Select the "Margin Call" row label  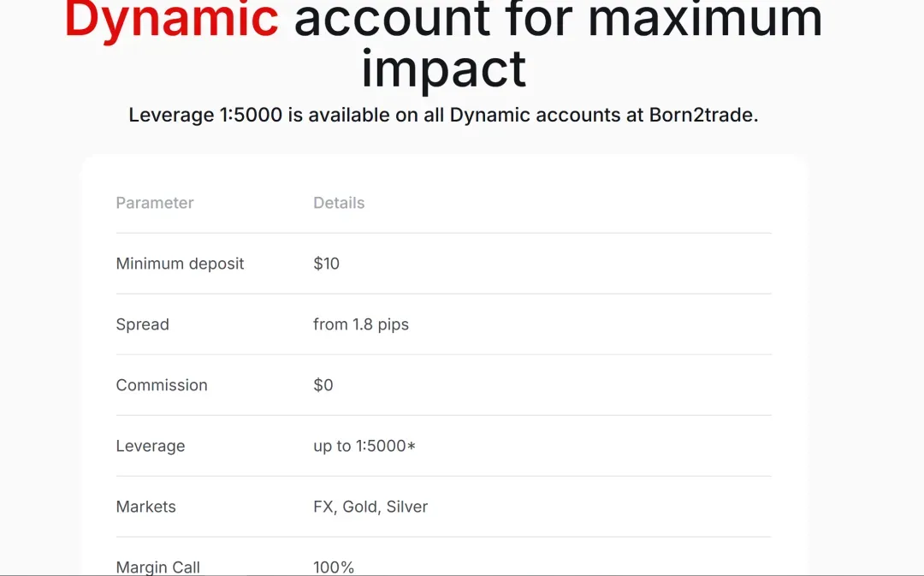[x=158, y=567]
